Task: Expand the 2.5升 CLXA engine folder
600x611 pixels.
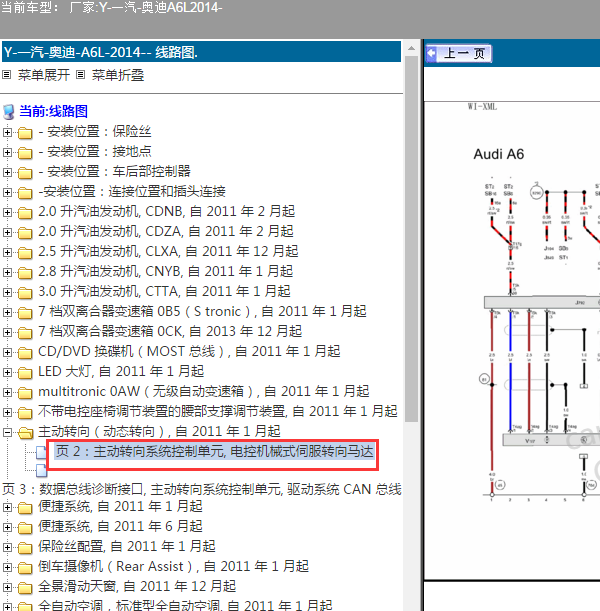Action: pyautogui.click(x=7, y=253)
